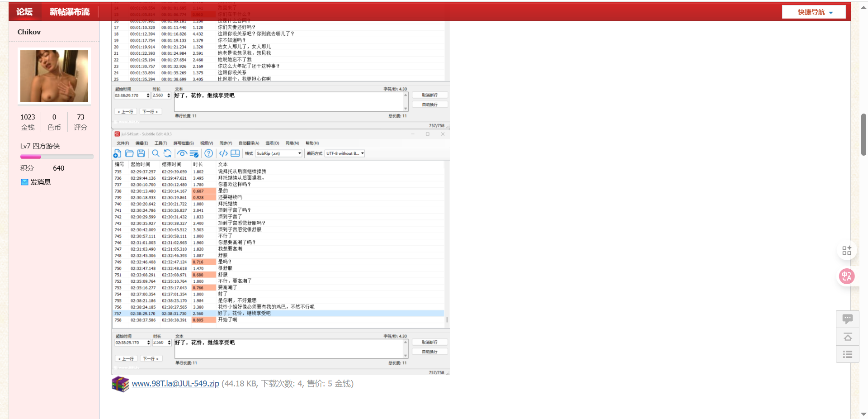Viewport: 868px width, 419px height.
Task: Go to the 论坛 forum tab
Action: coord(24,12)
